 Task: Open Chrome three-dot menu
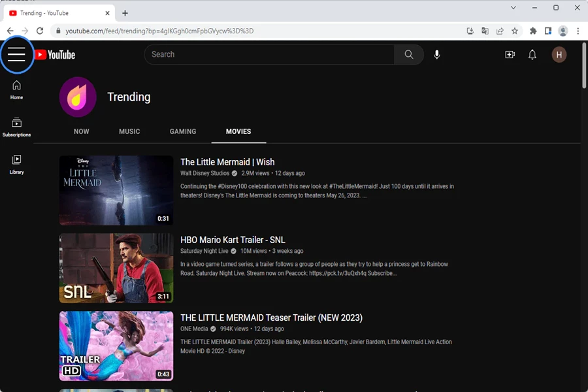pyautogui.click(x=578, y=31)
